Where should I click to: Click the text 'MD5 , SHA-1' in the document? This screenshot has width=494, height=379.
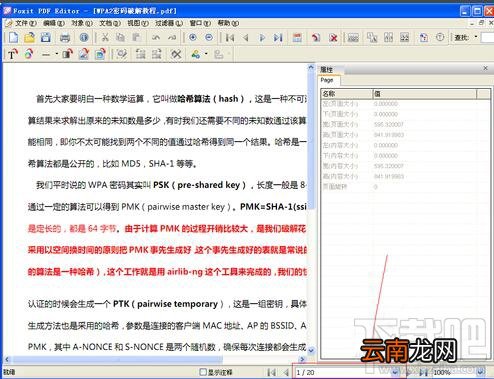(147, 164)
